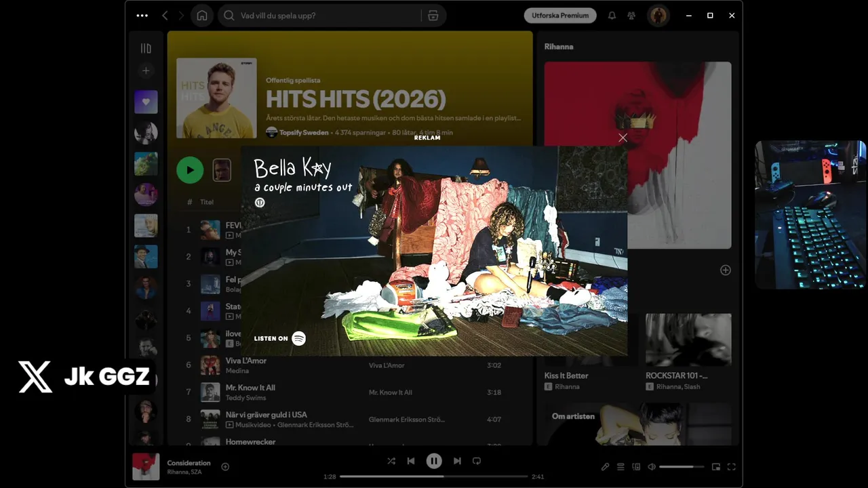Image resolution: width=868 pixels, height=488 pixels.
Task: Toggle the repeat mode
Action: 477,461
